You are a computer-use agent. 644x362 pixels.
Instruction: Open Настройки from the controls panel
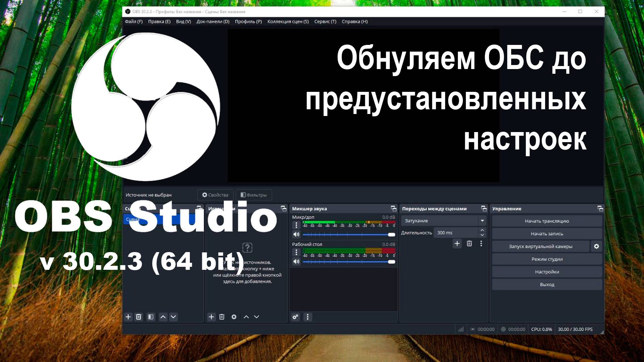click(546, 271)
